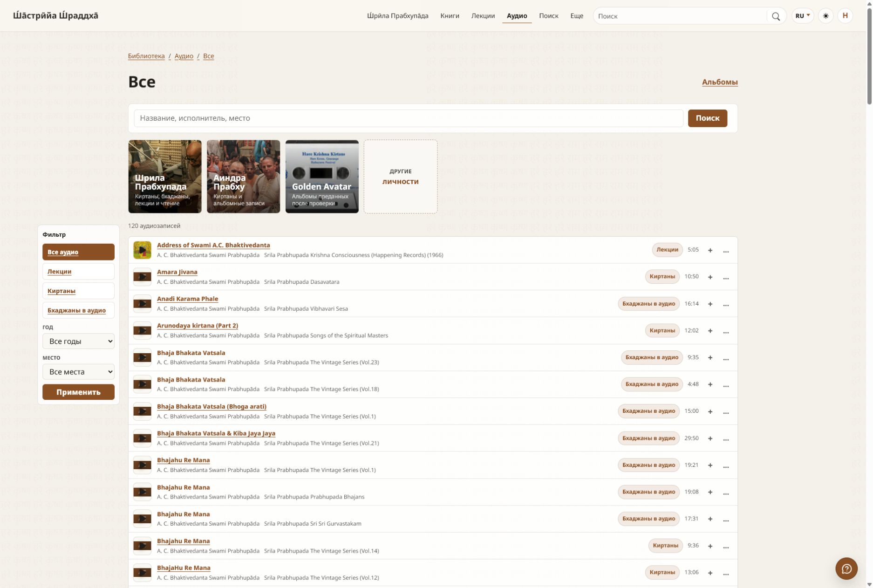Add Bhaja Bhakata Vatsala (Bhoga arati) via plus
Screen dimensions: 873x588
coord(710,411)
